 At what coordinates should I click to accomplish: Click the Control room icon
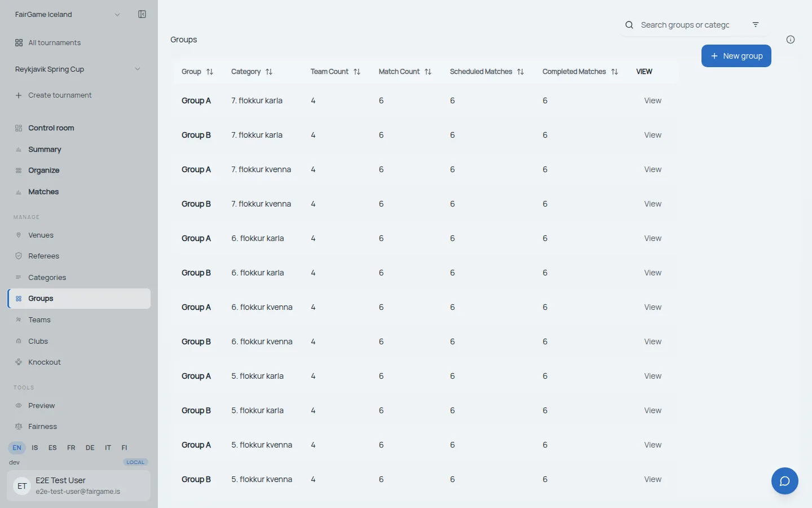click(19, 128)
